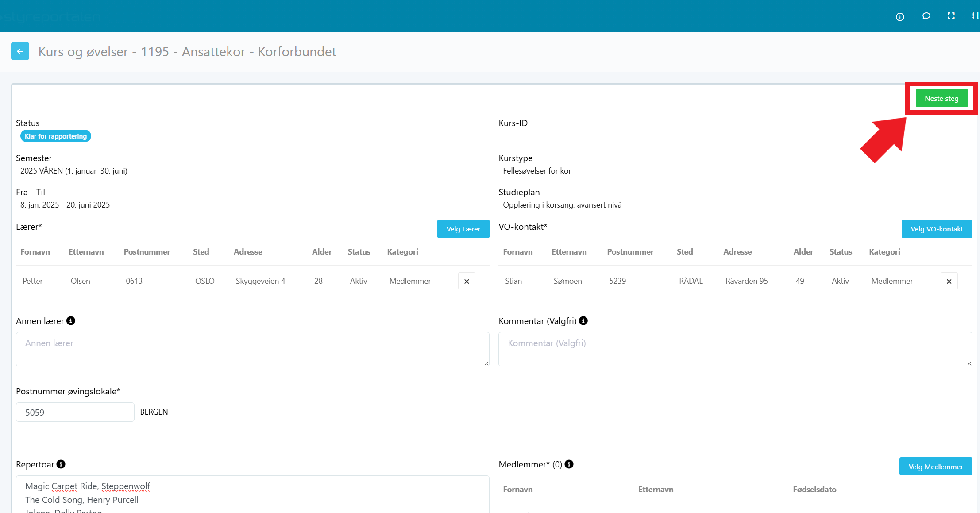980x513 pixels.
Task: Click the Postnummer øvingslokale field
Action: [x=75, y=412]
